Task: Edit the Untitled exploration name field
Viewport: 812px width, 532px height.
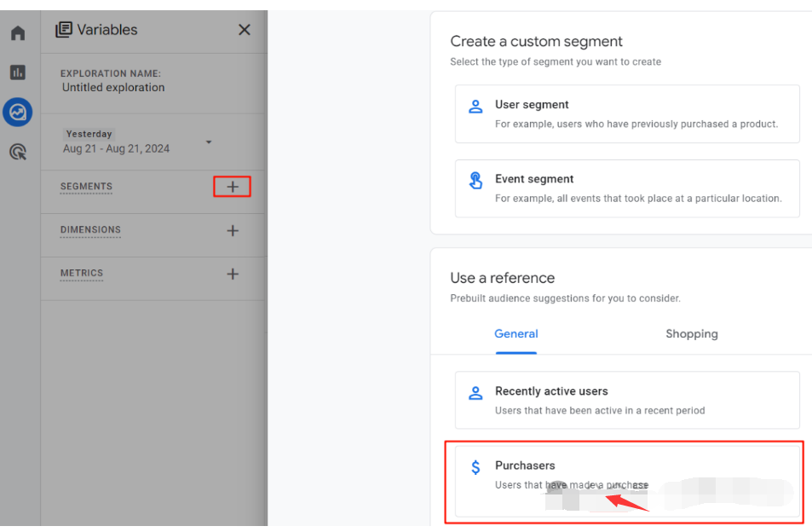Action: [113, 87]
